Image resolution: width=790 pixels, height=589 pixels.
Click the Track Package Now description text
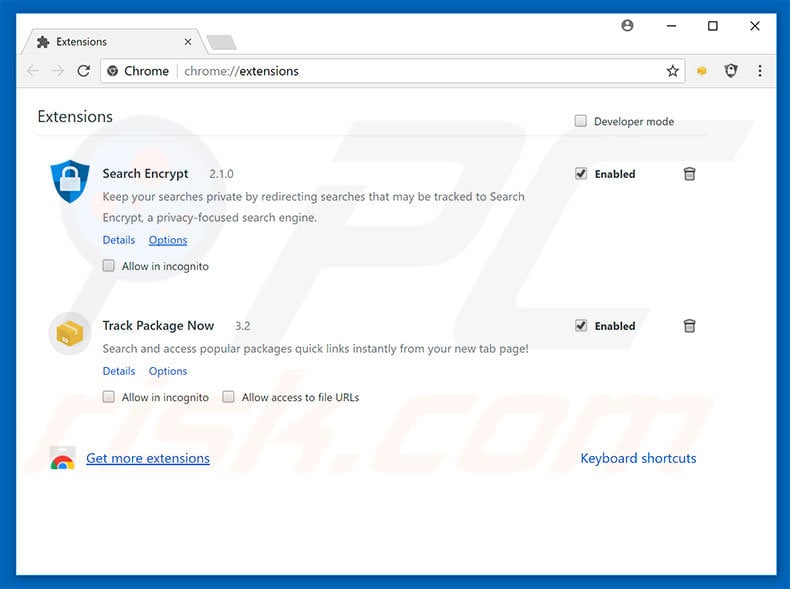click(x=315, y=349)
